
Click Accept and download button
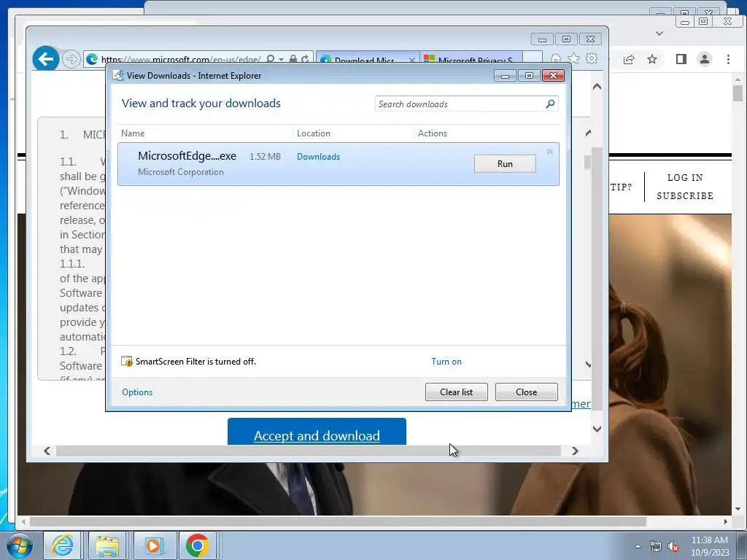(x=317, y=432)
